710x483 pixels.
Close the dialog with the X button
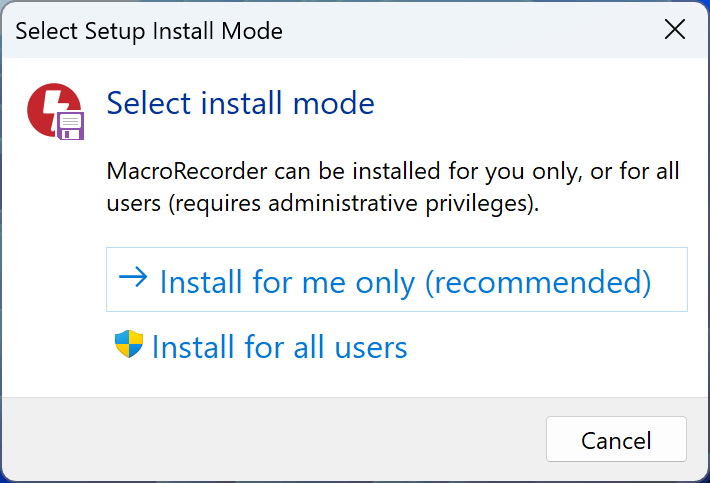[675, 30]
